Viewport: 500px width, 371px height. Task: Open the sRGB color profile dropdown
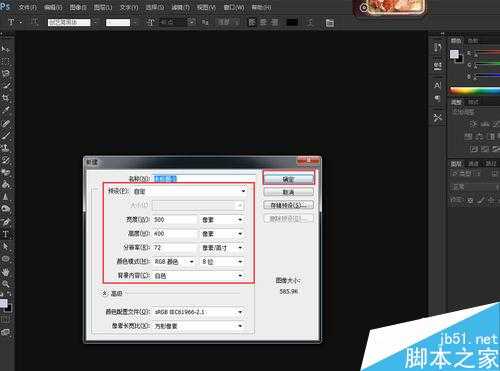coord(199,312)
